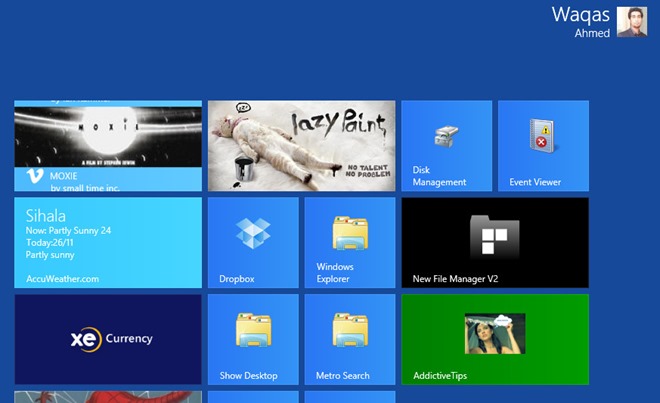This screenshot has height=403, width=660.
Task: Click the Show Desktop label
Action: click(x=248, y=376)
